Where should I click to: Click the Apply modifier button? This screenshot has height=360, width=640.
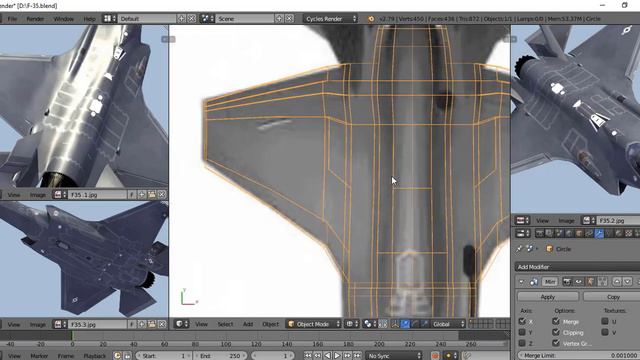click(x=548, y=297)
